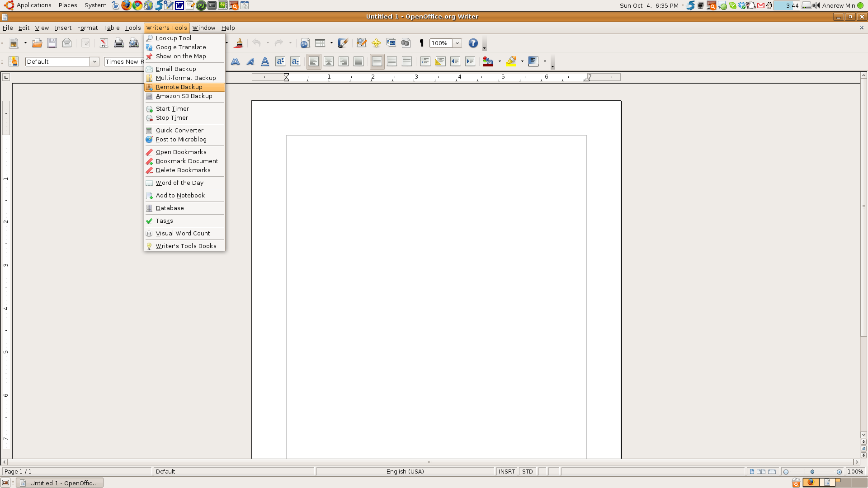Toggle Center alignment button
Screen dimensions: 868x488
coord(329,61)
